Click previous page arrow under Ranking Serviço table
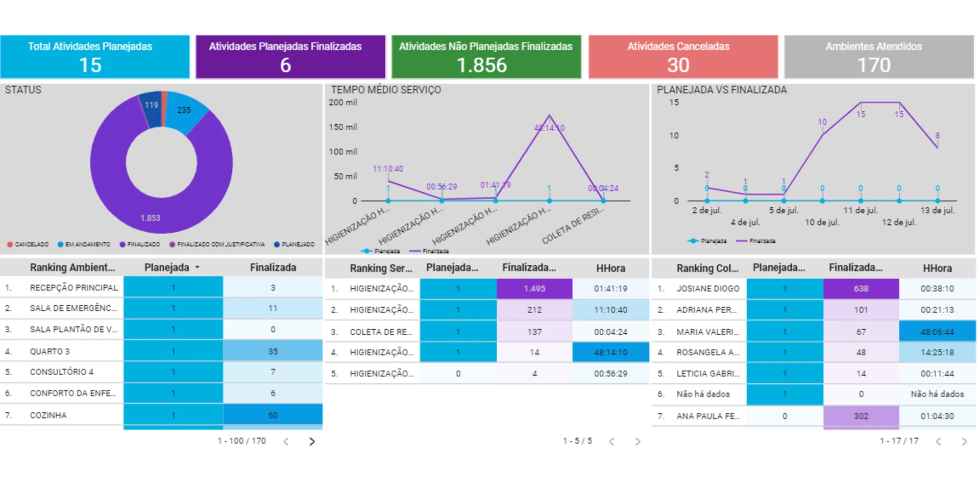This screenshot has width=980, height=492. tap(611, 441)
